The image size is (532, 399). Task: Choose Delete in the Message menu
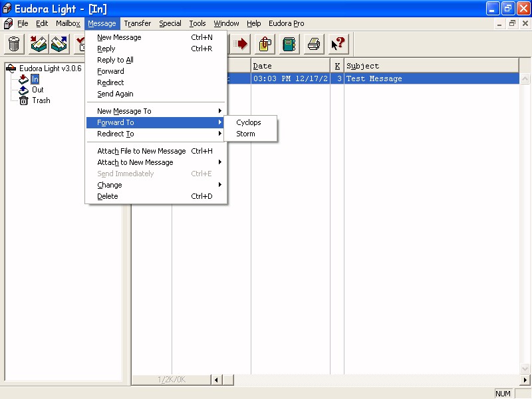point(156,196)
